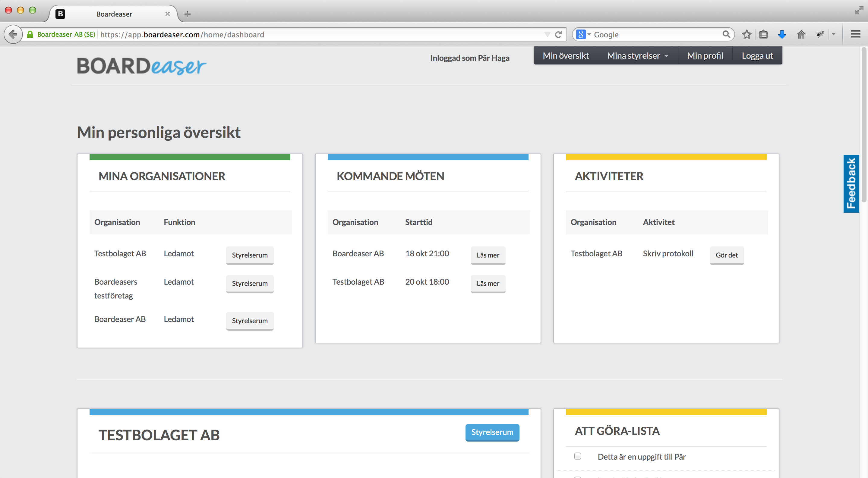Open the URL history dropdown arrow
The image size is (868, 478).
pos(547,34)
